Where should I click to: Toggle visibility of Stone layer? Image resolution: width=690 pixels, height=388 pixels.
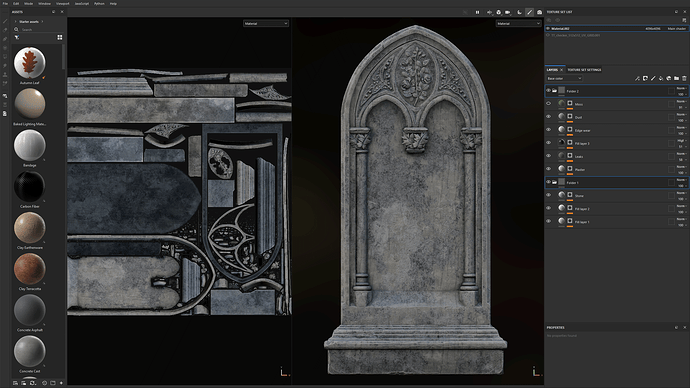click(x=548, y=195)
